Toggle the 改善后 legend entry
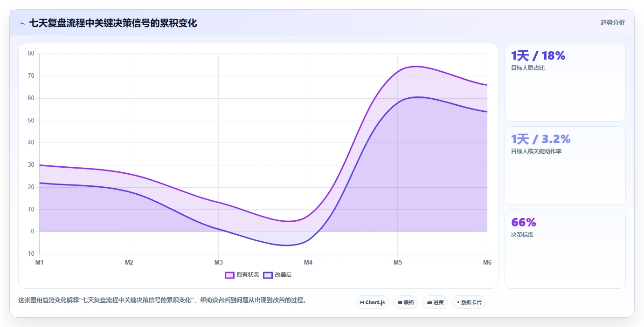Screen dimensions: 644x327 point(277,275)
